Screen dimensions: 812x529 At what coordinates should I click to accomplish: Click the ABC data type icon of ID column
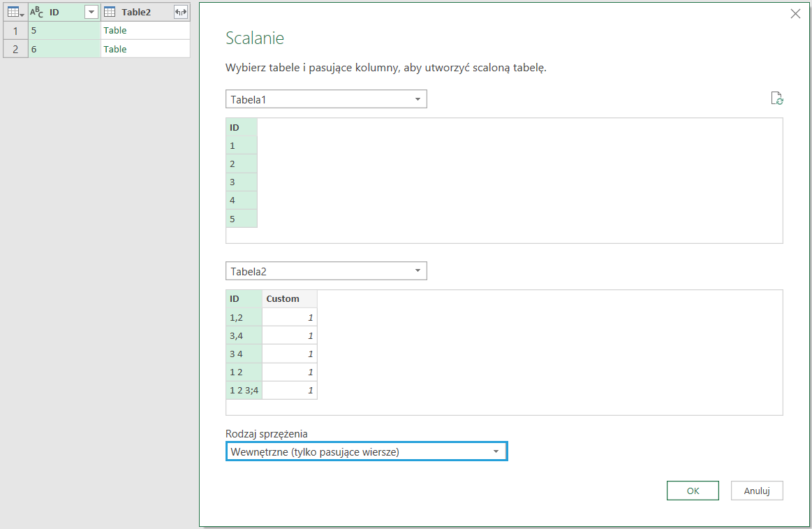37,12
